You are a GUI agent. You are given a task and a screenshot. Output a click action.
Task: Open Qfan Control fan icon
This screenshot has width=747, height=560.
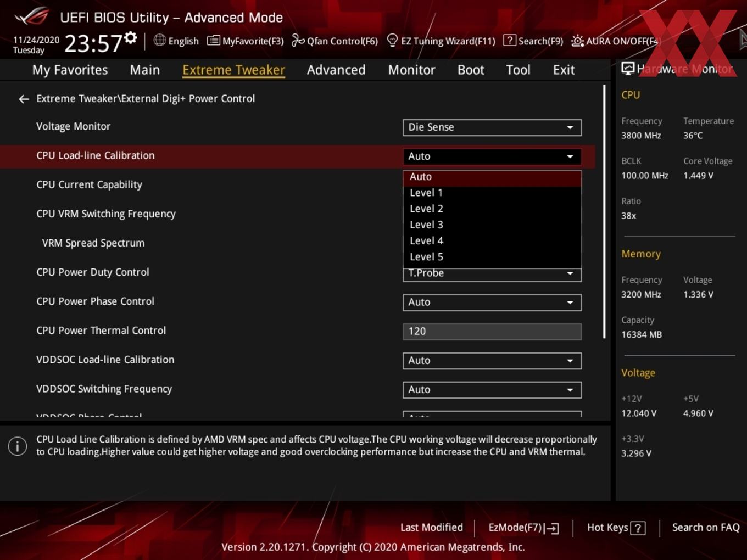pyautogui.click(x=298, y=40)
